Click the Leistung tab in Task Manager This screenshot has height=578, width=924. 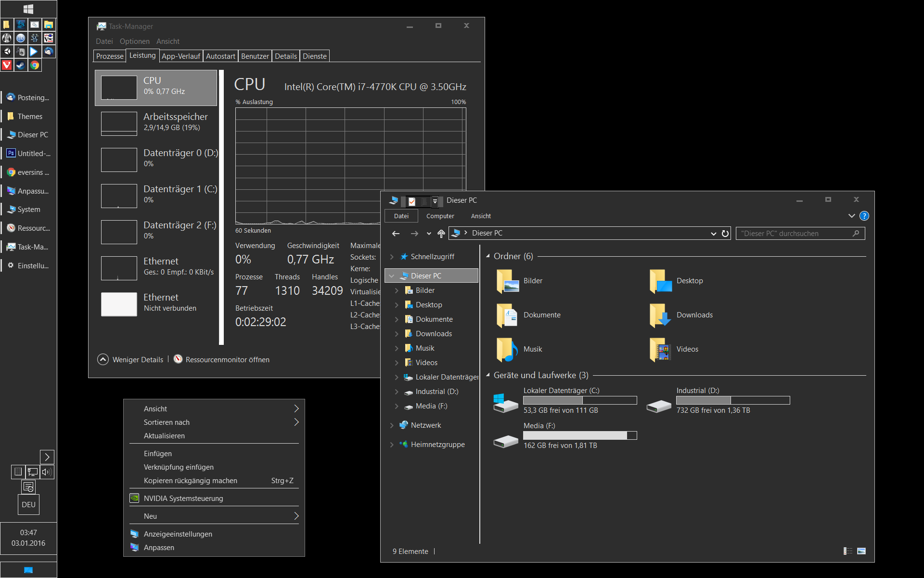141,56
